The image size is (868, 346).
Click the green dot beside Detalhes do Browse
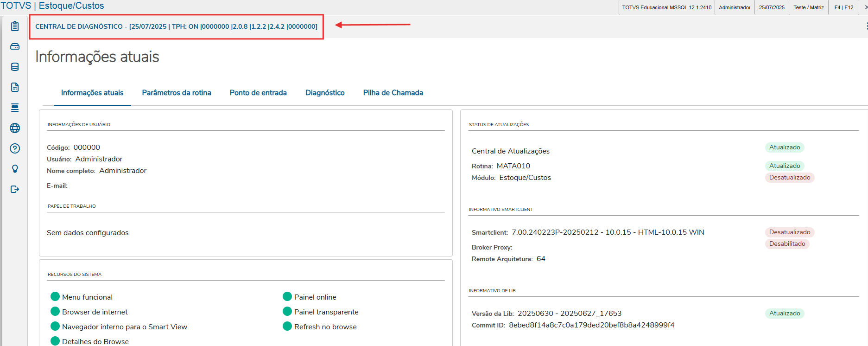click(55, 341)
